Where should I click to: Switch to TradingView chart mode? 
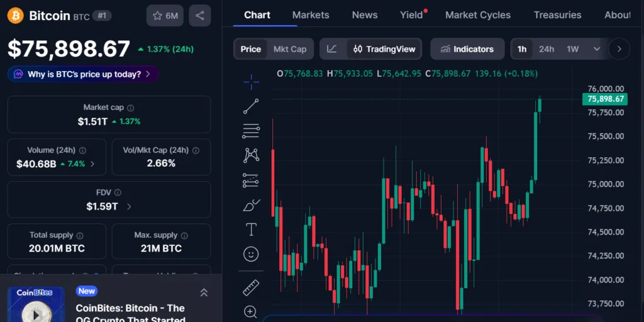[x=384, y=49]
